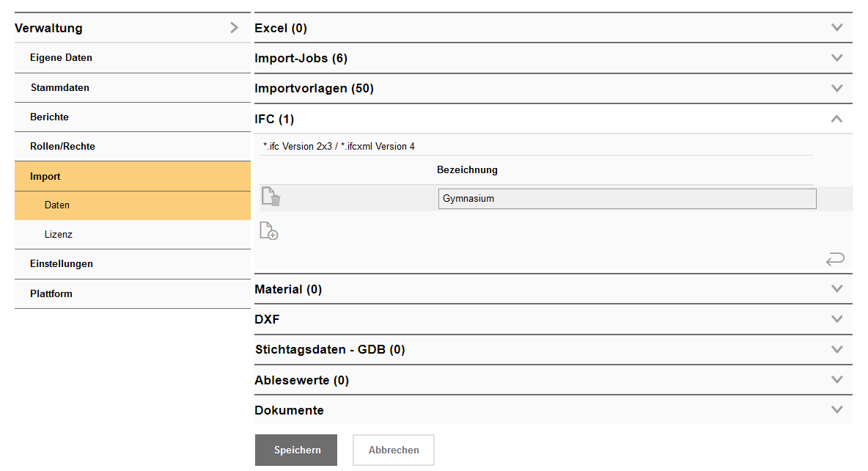Click the Gymnasium Bezeichnung text field
This screenshot has height=471, width=868.
click(626, 199)
